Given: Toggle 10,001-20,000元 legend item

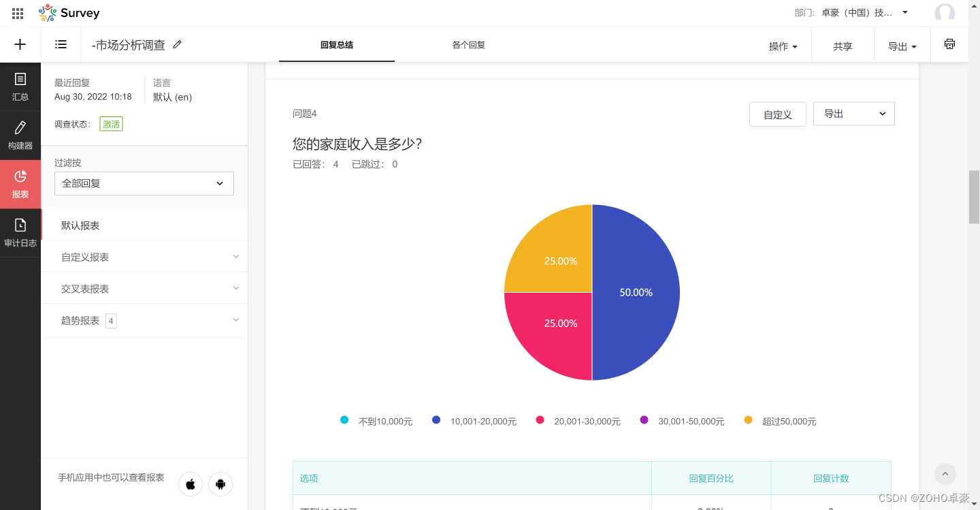Looking at the screenshot, I should click(474, 421).
